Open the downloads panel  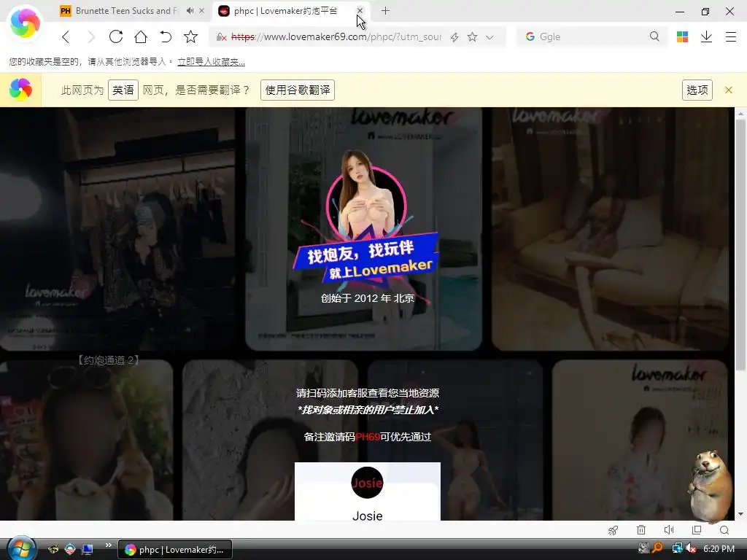(706, 36)
